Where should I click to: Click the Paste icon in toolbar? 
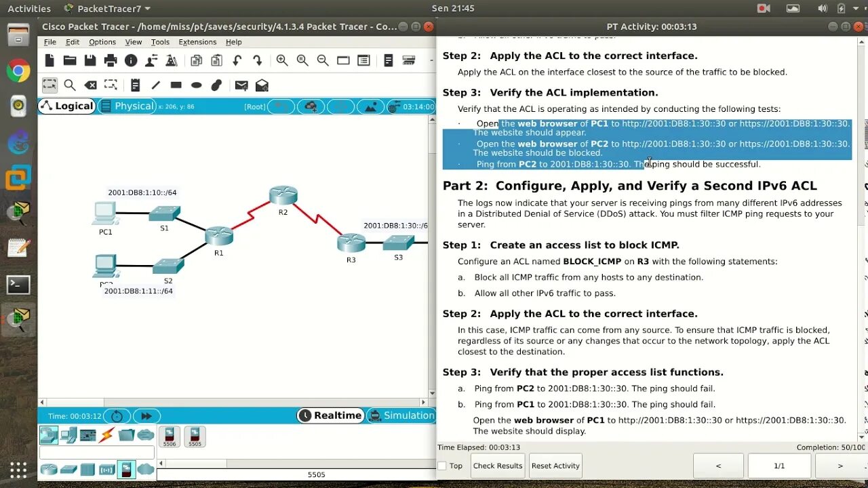point(216,60)
